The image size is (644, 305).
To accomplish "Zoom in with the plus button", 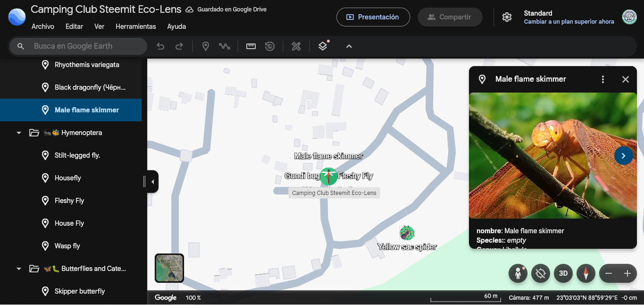I will click(x=627, y=273).
